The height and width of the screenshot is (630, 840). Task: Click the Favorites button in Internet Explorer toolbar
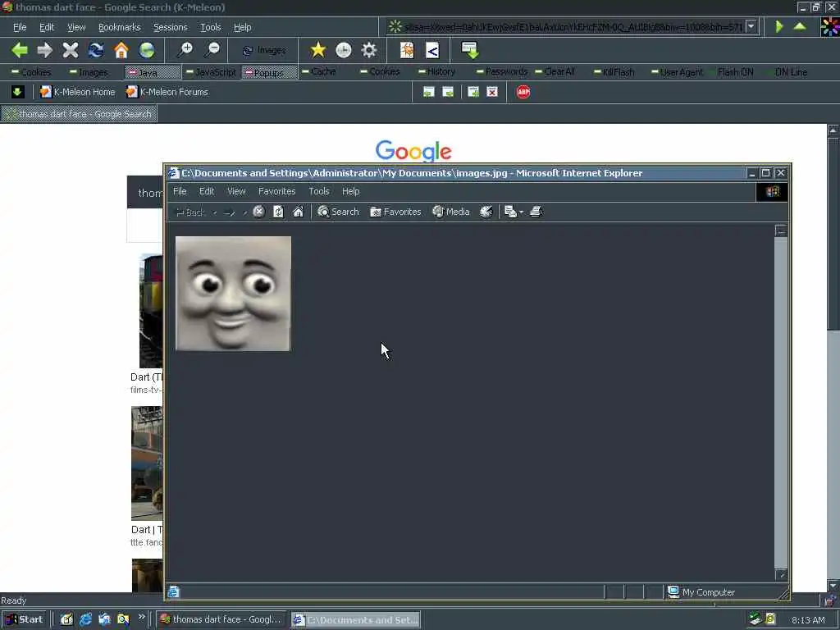click(395, 212)
